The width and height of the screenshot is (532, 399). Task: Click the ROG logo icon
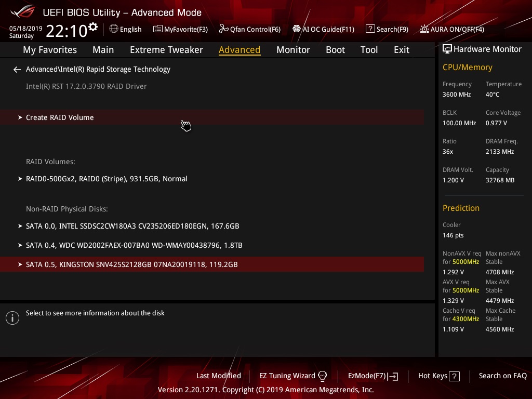[x=22, y=12]
